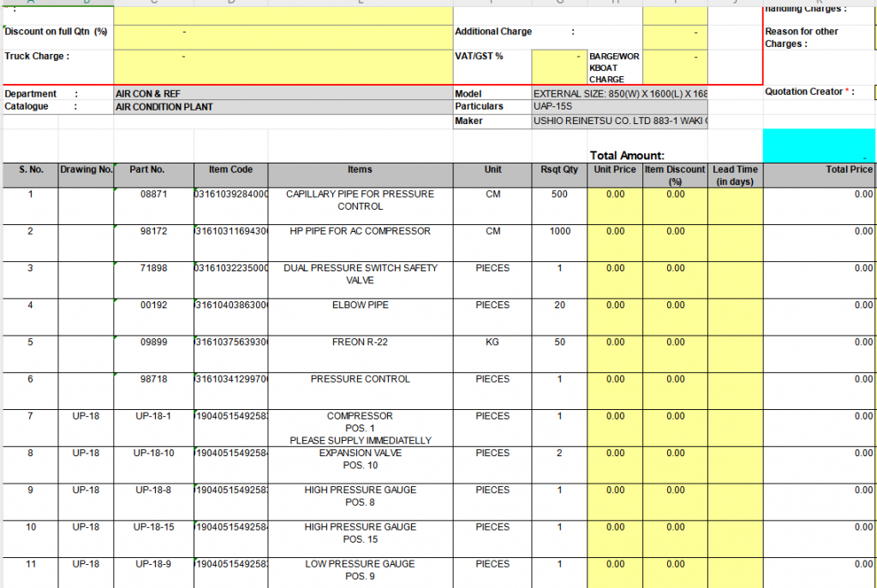Select Lead Time cell for Freon R-22
Screen dimensions: 877x588
pyautogui.click(x=735, y=354)
